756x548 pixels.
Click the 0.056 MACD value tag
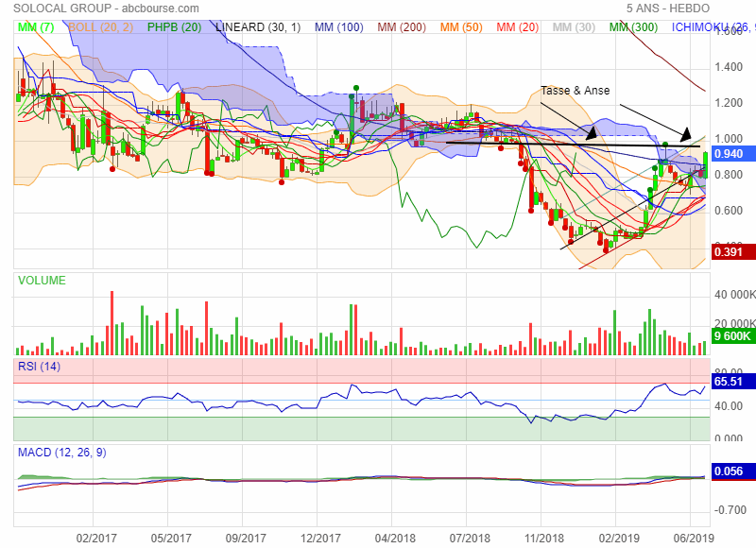click(x=734, y=471)
